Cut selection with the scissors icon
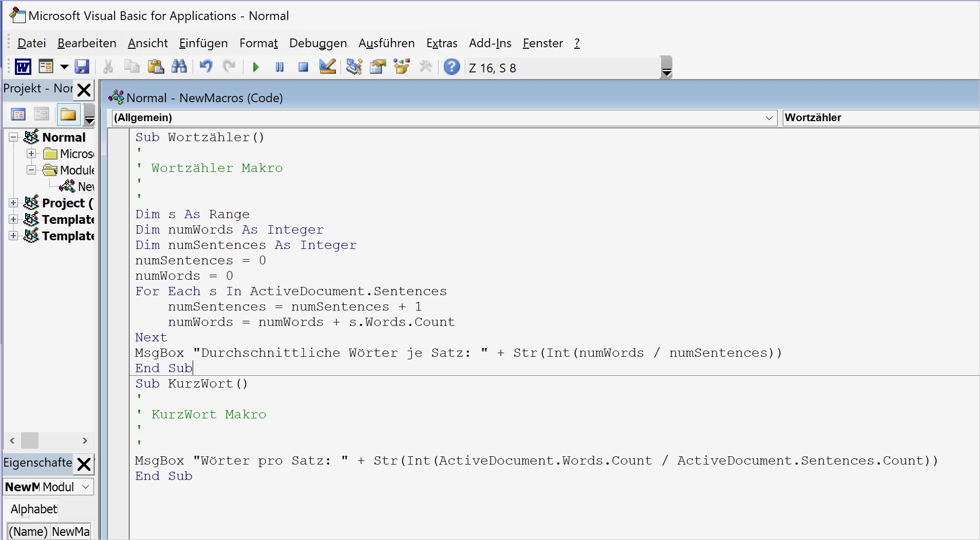Viewport: 980px width, 540px height. click(108, 67)
